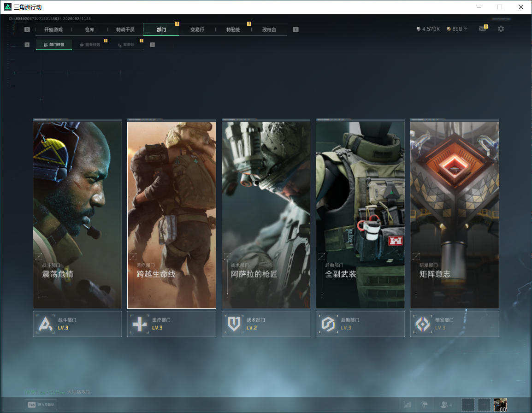This screenshot has height=413, width=532.
Task: Click the key hint right of the sub-tabs
Action: click(152, 44)
